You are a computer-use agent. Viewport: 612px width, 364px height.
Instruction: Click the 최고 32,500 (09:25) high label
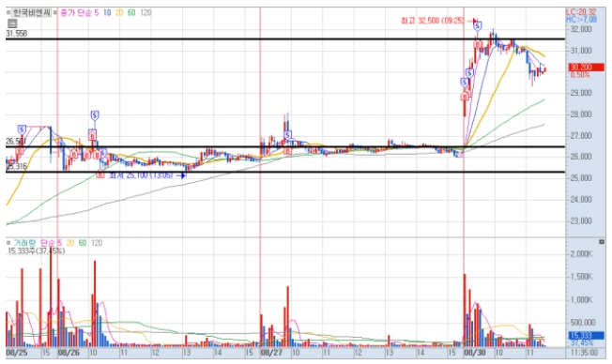[433, 21]
